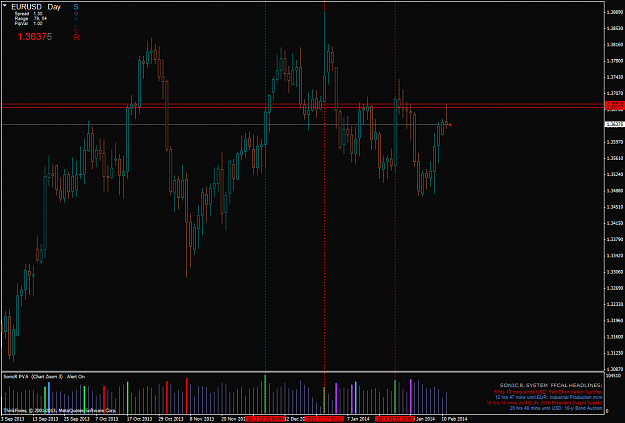Click the 29 Oct 2013 date label

(171, 419)
